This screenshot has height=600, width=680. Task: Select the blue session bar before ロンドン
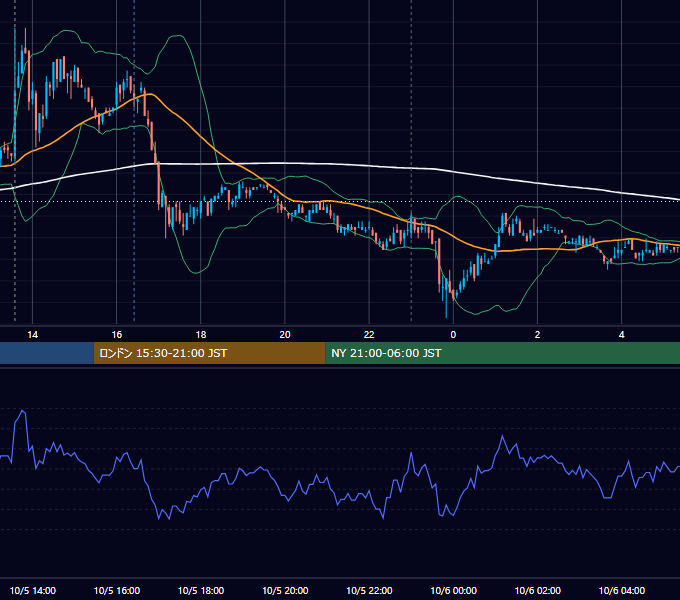47,353
